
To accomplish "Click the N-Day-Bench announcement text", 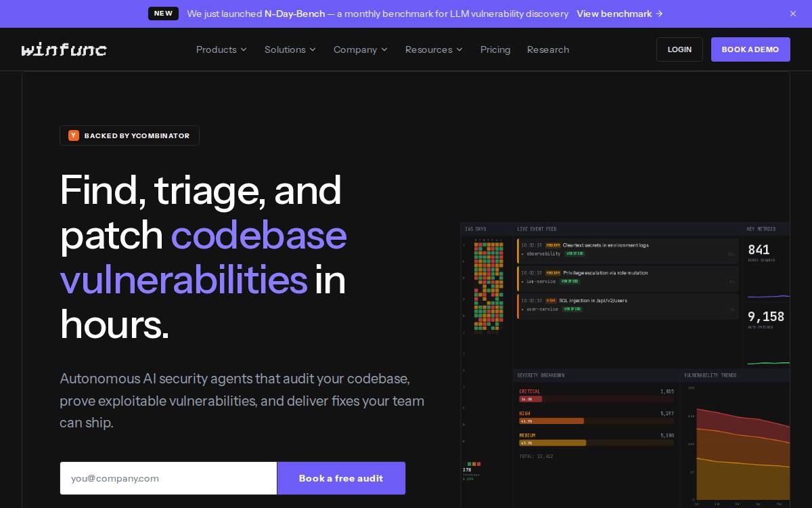I will click(x=378, y=14).
